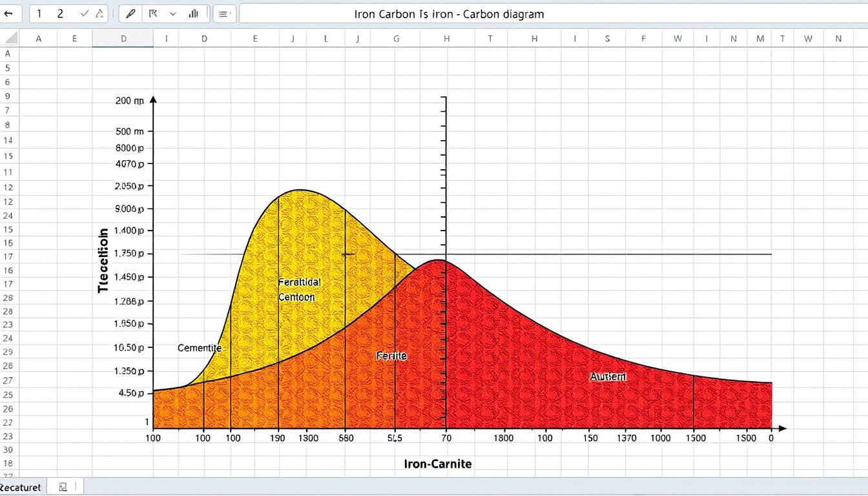This screenshot has height=496, width=868.
Task: Select column header M
Action: click(760, 39)
